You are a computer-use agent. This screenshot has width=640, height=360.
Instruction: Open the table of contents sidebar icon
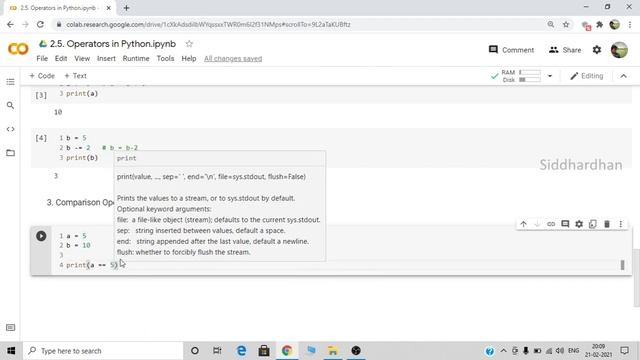(x=11, y=82)
